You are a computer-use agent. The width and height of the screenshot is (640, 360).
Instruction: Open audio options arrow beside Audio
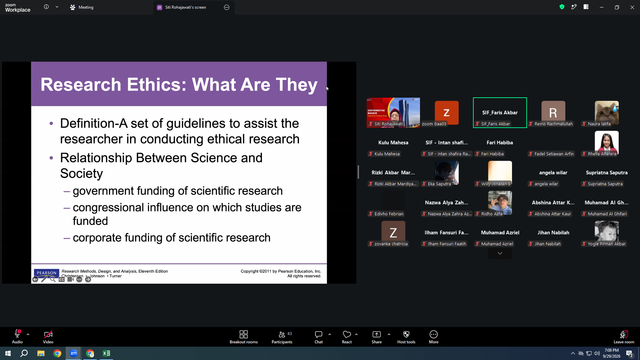(28, 334)
